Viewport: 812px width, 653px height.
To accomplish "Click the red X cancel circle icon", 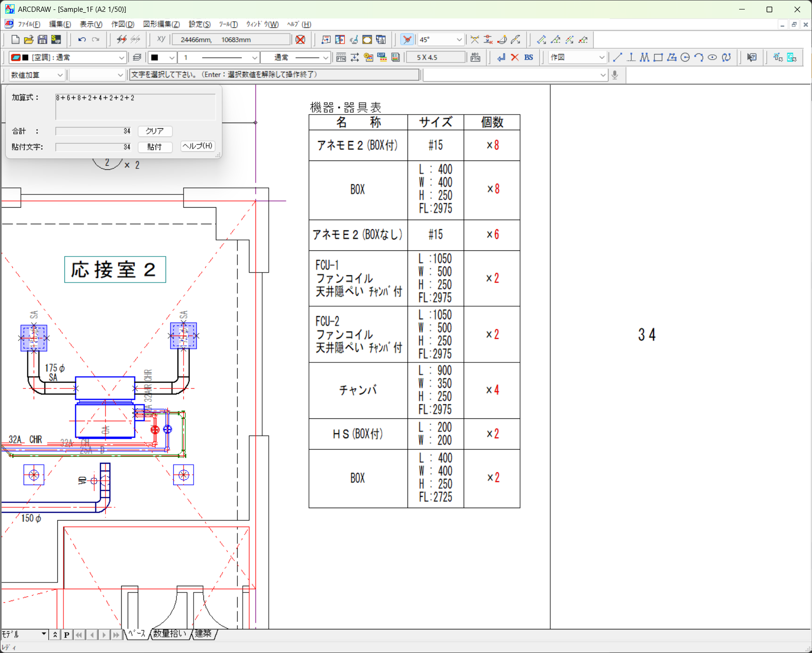I will (x=300, y=40).
